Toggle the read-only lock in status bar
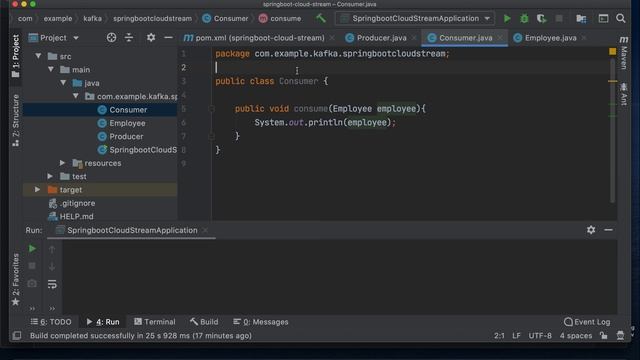The image size is (640, 360). coord(603,336)
